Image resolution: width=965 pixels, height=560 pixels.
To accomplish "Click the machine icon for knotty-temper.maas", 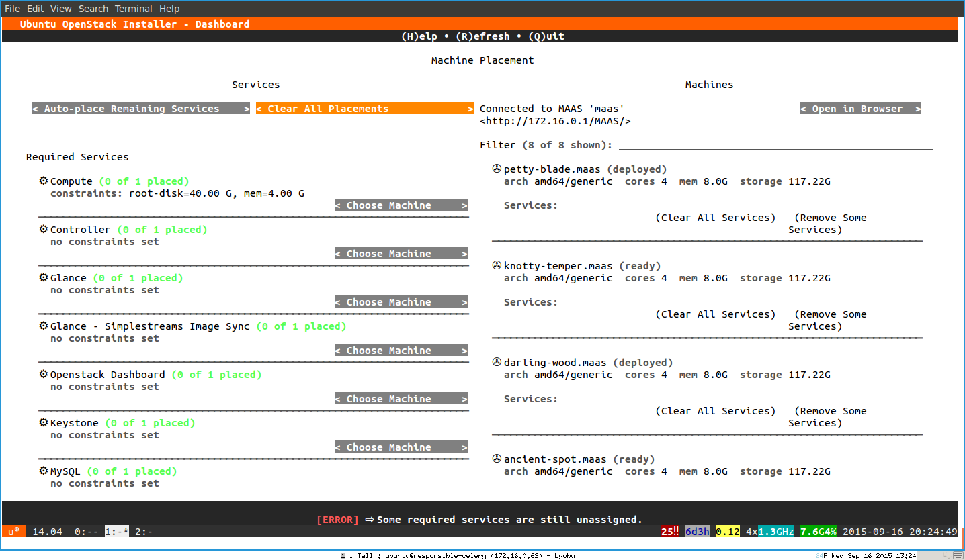I will click(x=497, y=266).
